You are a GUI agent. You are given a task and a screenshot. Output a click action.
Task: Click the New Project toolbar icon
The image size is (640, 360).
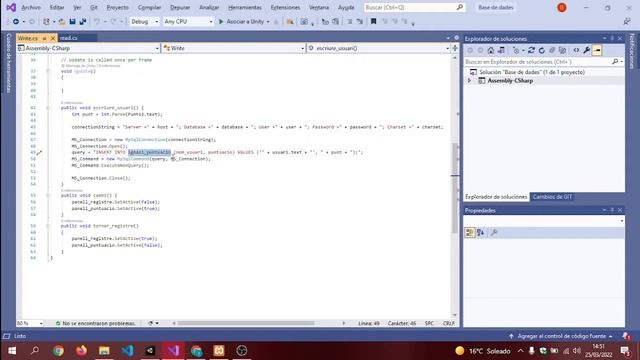coord(46,22)
